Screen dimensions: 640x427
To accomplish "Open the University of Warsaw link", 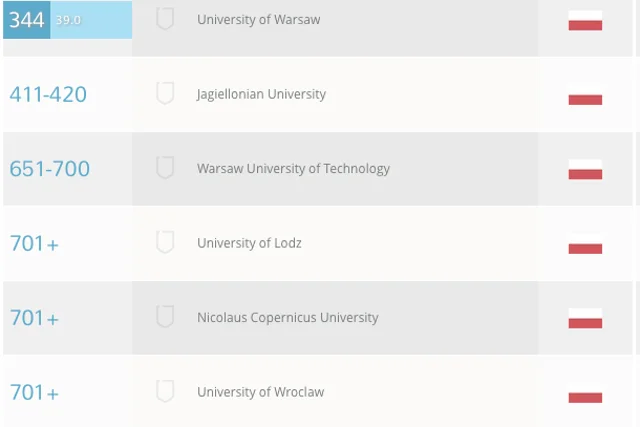I will click(x=259, y=20).
